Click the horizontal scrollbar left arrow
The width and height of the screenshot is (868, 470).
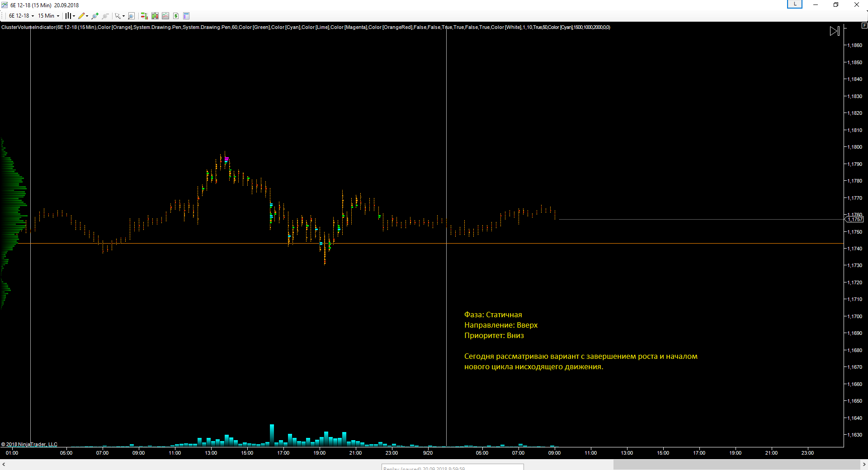click(x=4, y=464)
